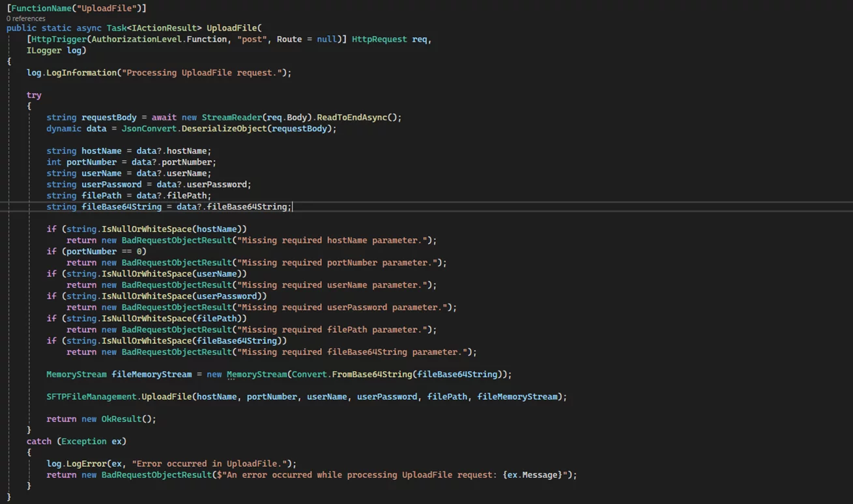Image resolution: width=853 pixels, height=504 pixels.
Task: Place cursor on the try keyword
Action: [x=34, y=95]
